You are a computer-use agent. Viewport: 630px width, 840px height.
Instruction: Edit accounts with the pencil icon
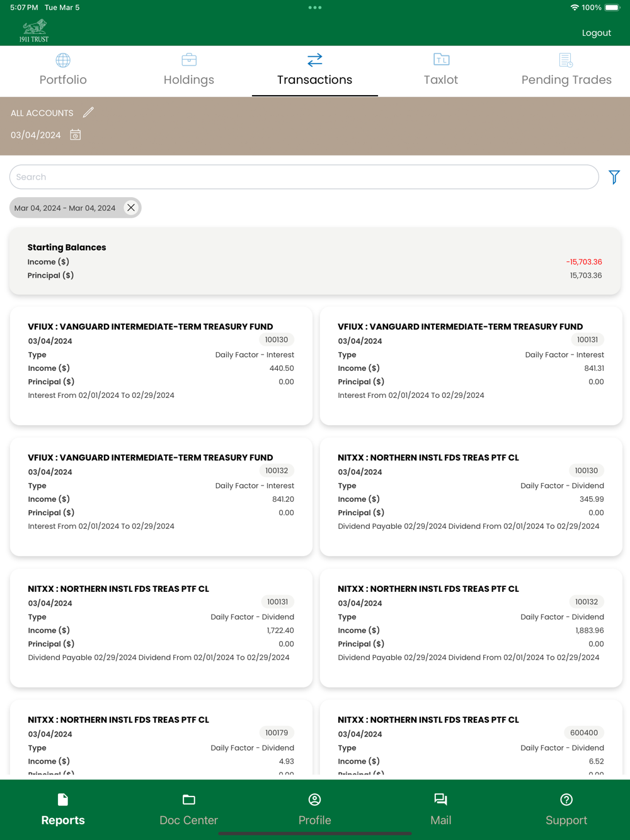(x=88, y=112)
